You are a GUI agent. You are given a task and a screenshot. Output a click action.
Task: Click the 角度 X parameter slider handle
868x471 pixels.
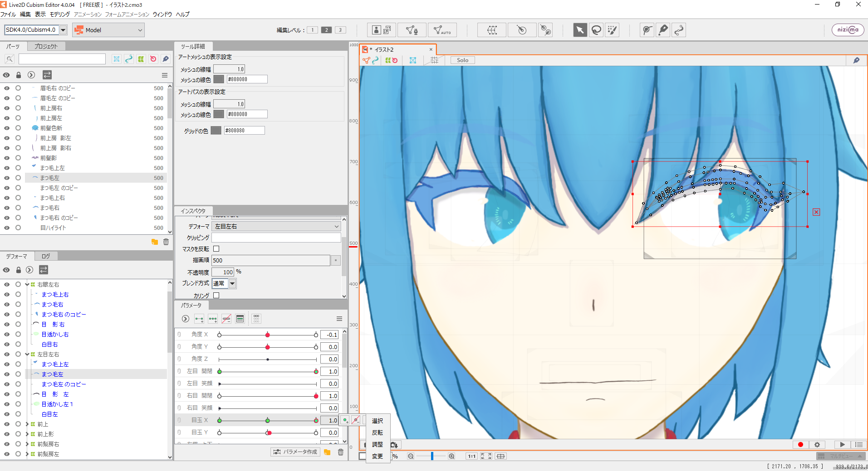pos(268,335)
